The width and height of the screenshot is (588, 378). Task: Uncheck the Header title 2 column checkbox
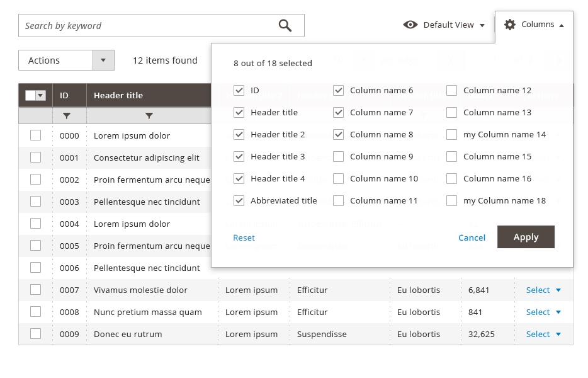point(239,135)
